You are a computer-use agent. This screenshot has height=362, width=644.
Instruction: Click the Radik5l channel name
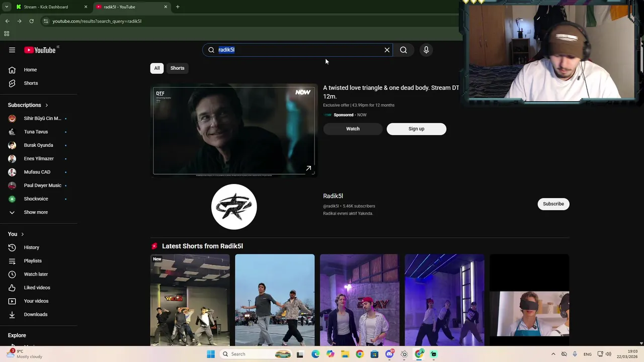pyautogui.click(x=333, y=196)
